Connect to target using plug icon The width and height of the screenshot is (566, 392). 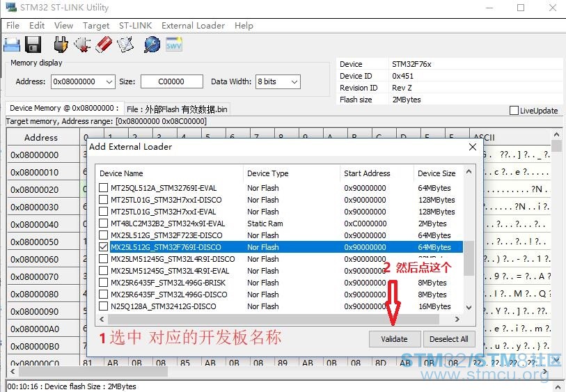pos(61,45)
